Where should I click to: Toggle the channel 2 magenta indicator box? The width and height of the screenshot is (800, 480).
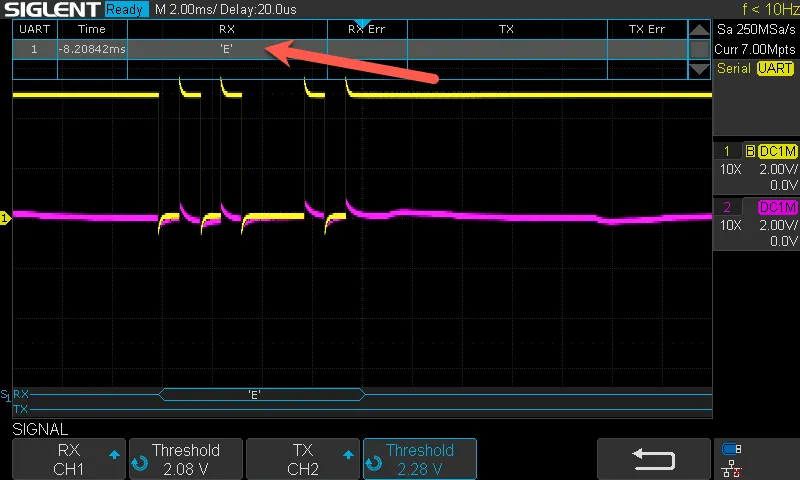726,207
